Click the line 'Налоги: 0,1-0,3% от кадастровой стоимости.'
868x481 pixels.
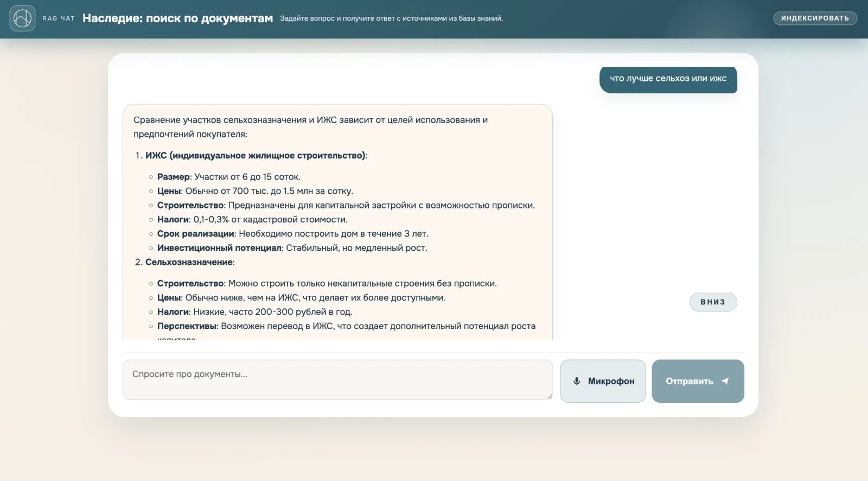tap(252, 219)
